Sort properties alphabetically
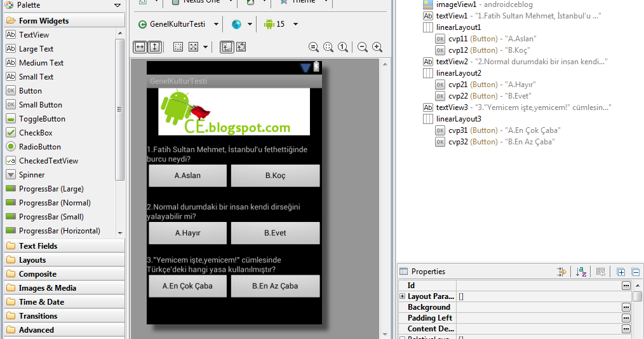 (x=580, y=272)
